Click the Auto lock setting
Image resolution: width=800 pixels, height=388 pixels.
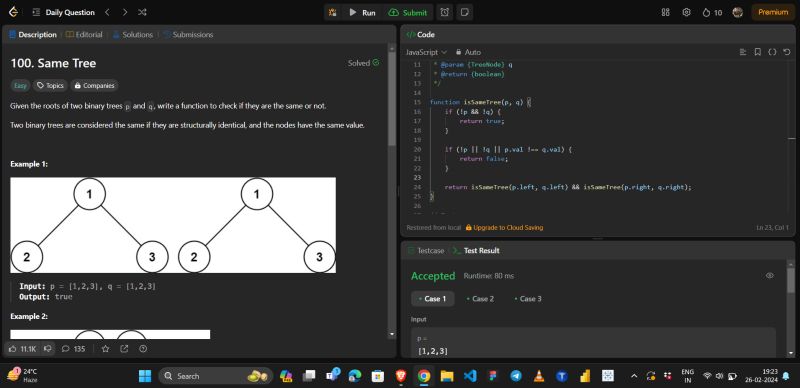coord(468,52)
